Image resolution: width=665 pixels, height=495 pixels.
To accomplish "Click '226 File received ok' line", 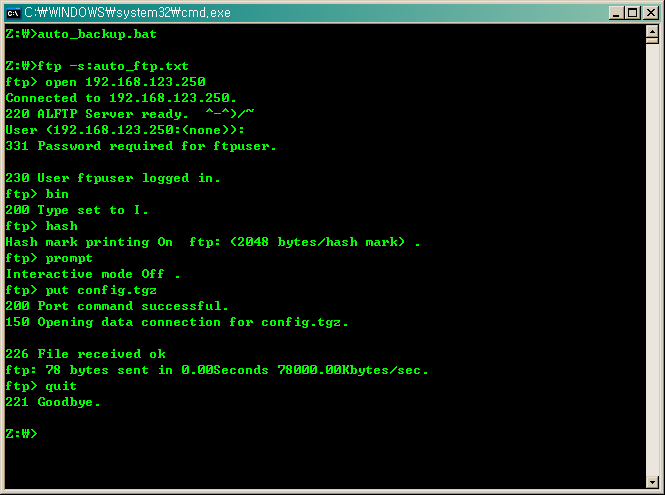I will [x=85, y=354].
